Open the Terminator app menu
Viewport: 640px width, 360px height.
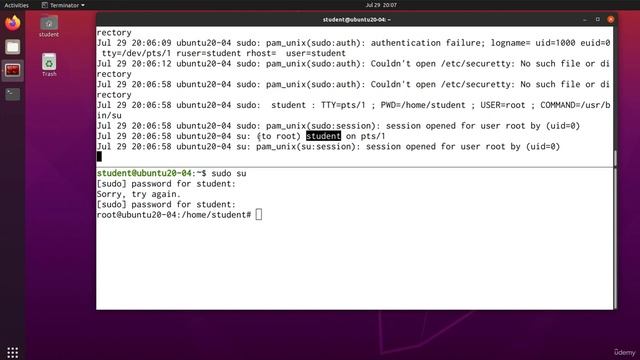pos(63,5)
